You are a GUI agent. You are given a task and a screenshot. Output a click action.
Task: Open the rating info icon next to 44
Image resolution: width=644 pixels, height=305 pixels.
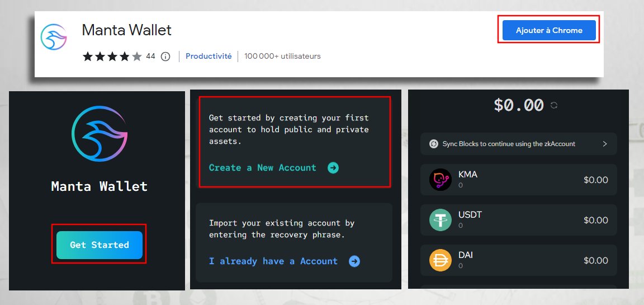click(165, 57)
